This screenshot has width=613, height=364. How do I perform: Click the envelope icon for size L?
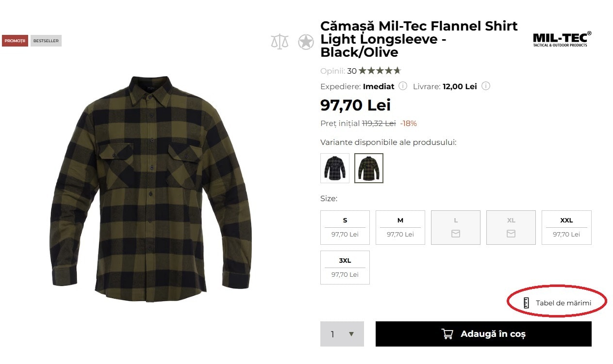[x=455, y=234]
